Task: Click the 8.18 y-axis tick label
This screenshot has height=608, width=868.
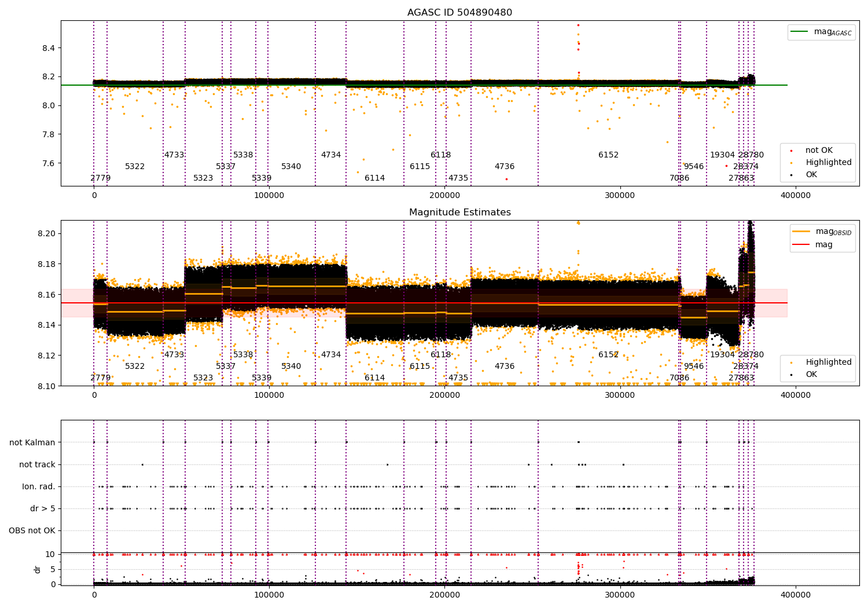Action: [46, 265]
